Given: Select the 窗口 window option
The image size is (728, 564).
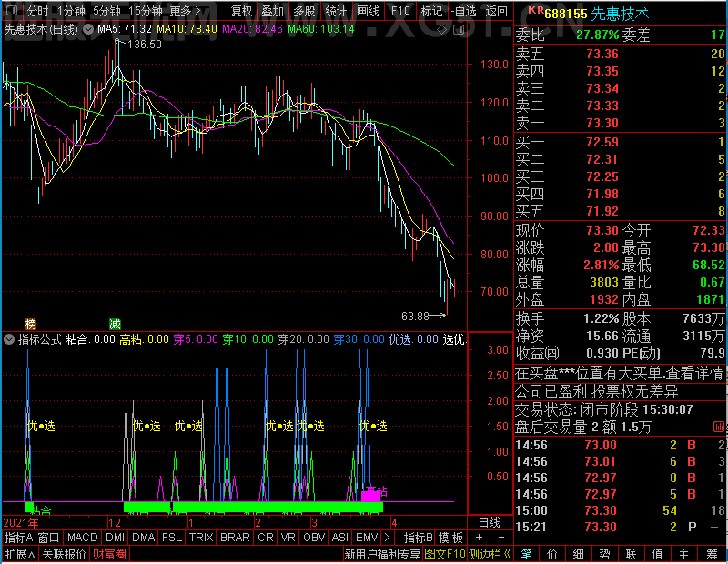Looking at the screenshot, I should click(x=49, y=538).
